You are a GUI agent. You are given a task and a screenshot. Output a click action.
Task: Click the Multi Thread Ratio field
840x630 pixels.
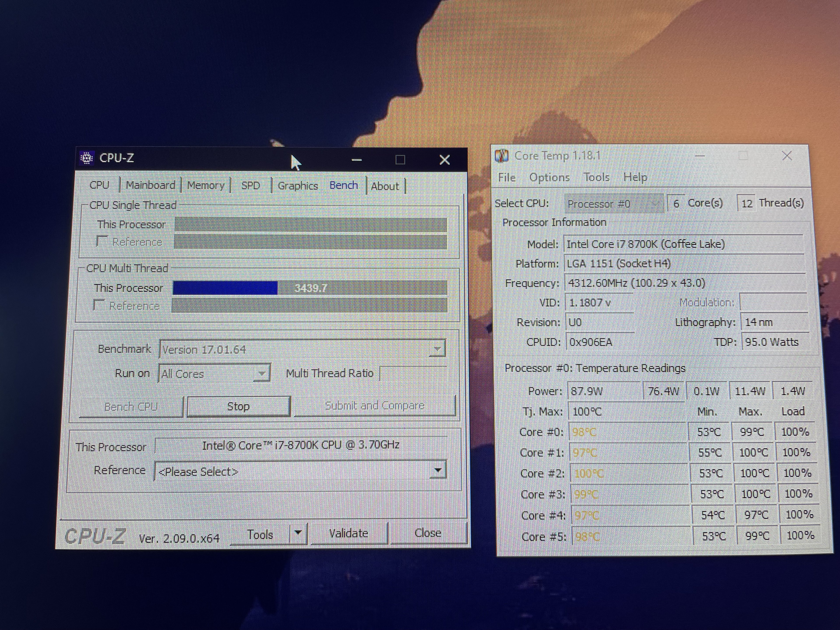click(x=413, y=373)
